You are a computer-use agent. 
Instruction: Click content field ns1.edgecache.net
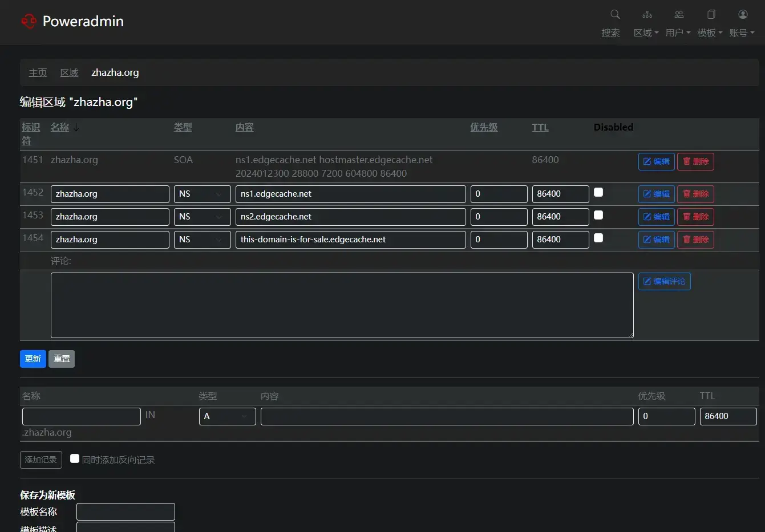point(351,194)
